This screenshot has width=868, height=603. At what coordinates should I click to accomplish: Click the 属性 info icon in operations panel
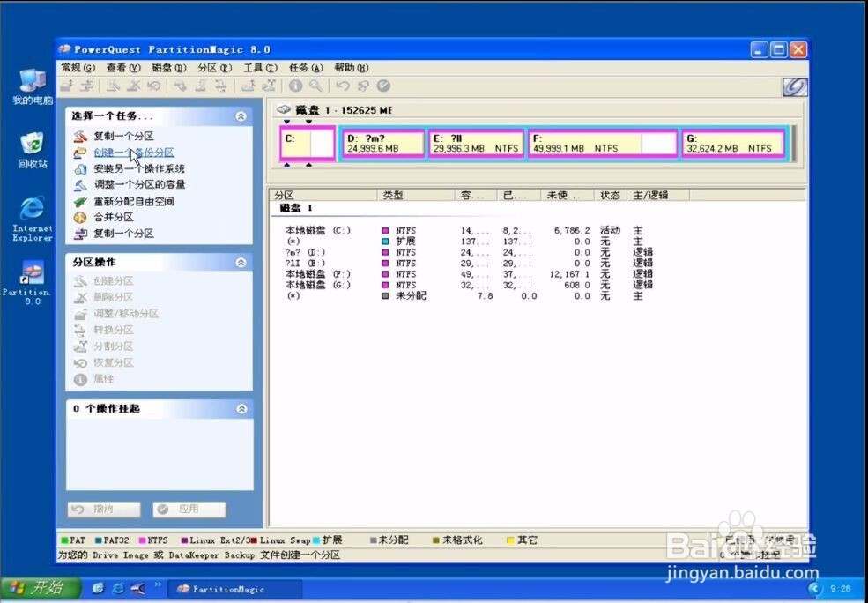point(80,379)
